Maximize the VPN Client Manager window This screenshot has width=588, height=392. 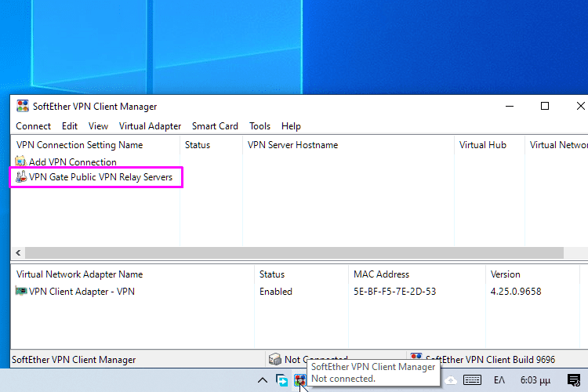[545, 106]
